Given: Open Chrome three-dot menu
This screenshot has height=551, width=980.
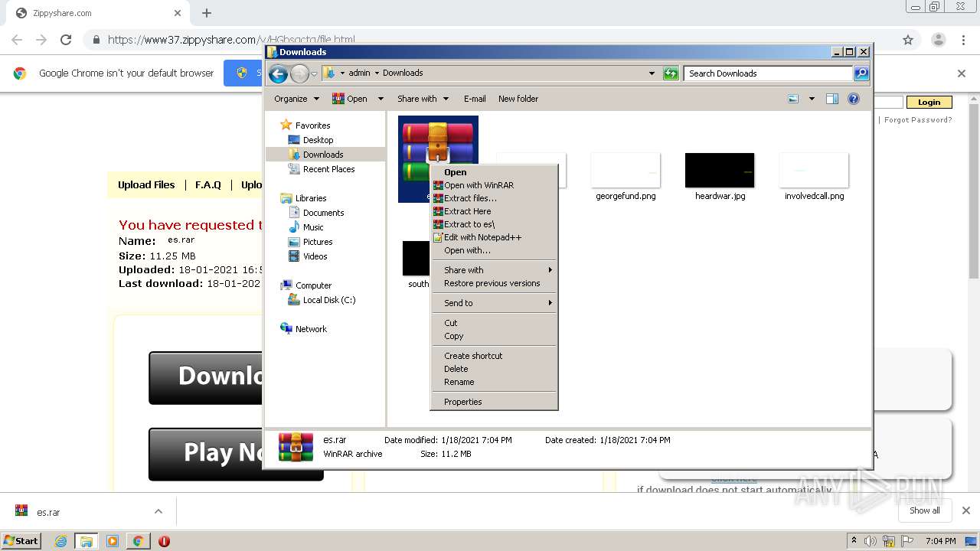Looking at the screenshot, I should 963,40.
